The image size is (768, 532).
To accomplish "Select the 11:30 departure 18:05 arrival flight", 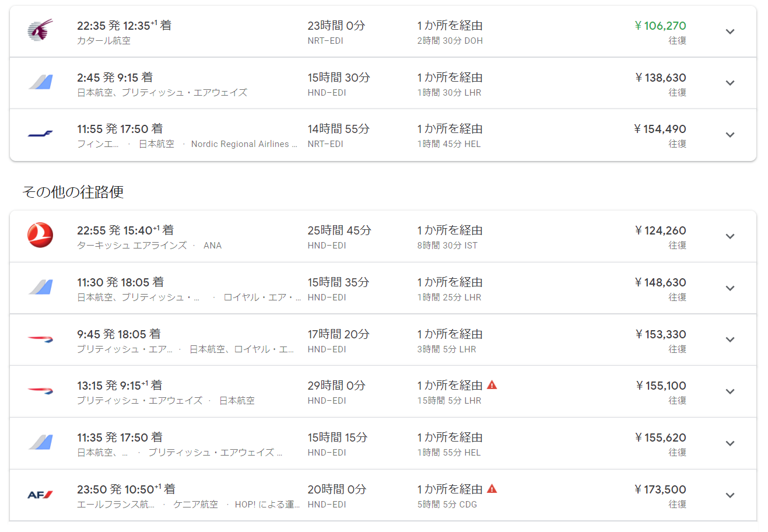I will 120,282.
